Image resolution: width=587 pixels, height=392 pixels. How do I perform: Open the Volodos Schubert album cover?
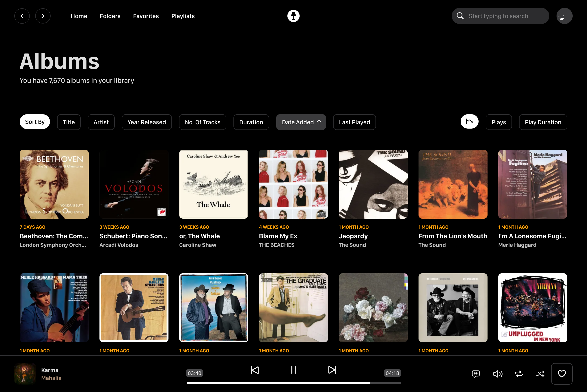[134, 184]
